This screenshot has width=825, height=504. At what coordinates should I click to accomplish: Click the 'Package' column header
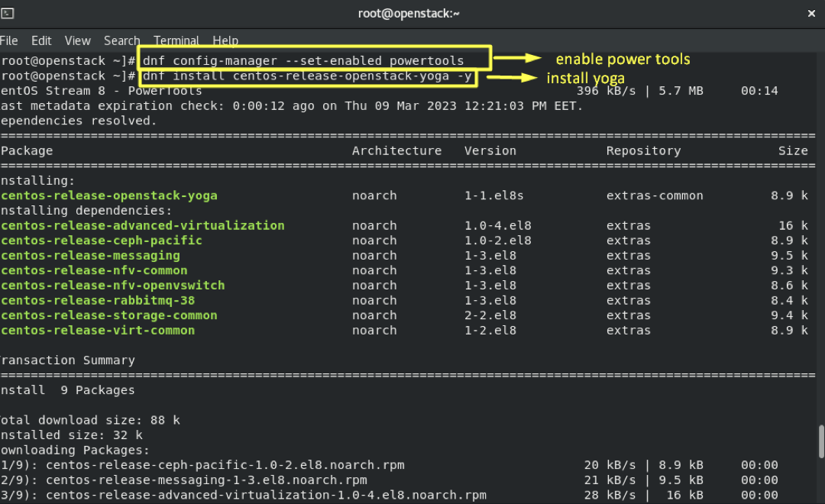[27, 151]
